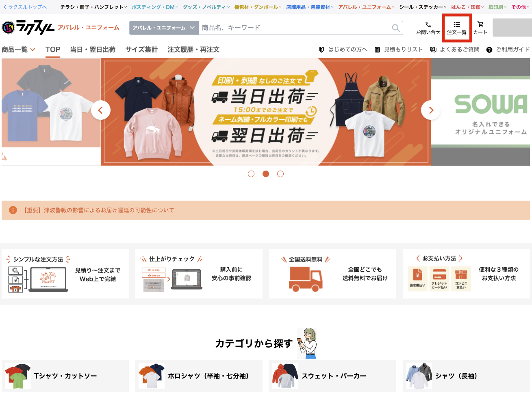532x398 pixels.
Task: Advance the carousel with the right arrow
Action: pyautogui.click(x=431, y=110)
